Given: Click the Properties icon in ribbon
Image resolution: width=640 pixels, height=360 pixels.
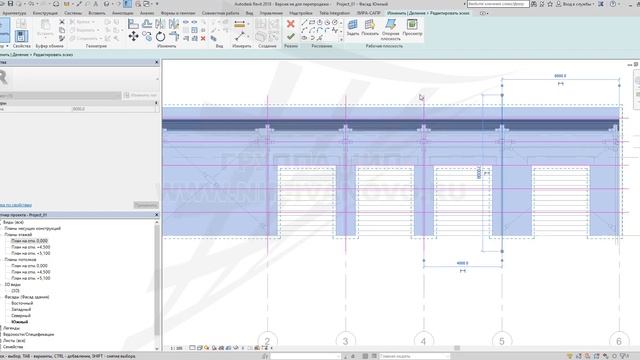Looking at the screenshot, I should [21, 36].
